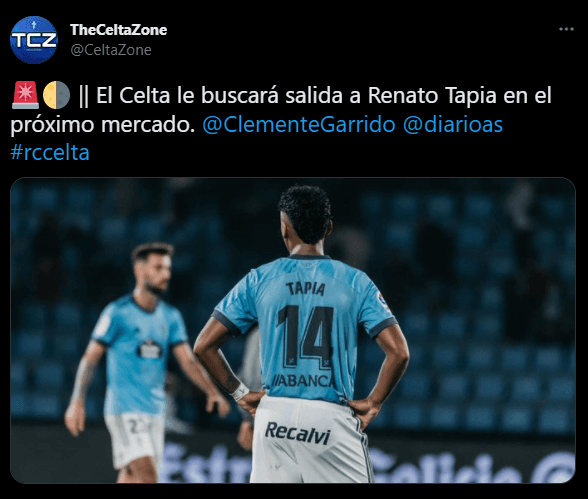Viewport: 588px width, 499px height.
Task: Click the TCZ profile avatar
Action: [34, 40]
